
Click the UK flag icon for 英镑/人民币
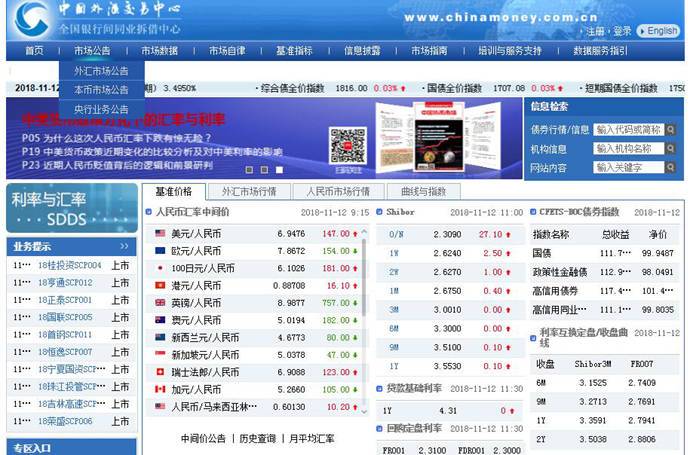click(160, 303)
